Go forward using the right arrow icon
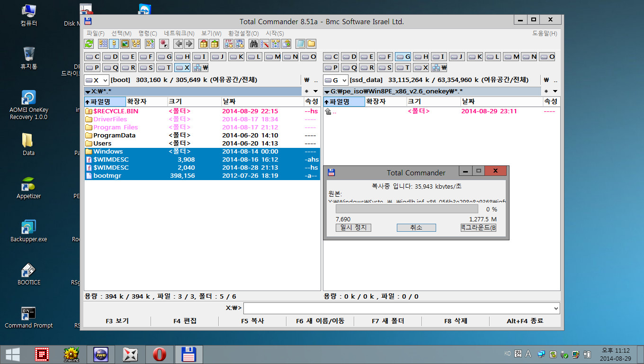 coord(189,44)
